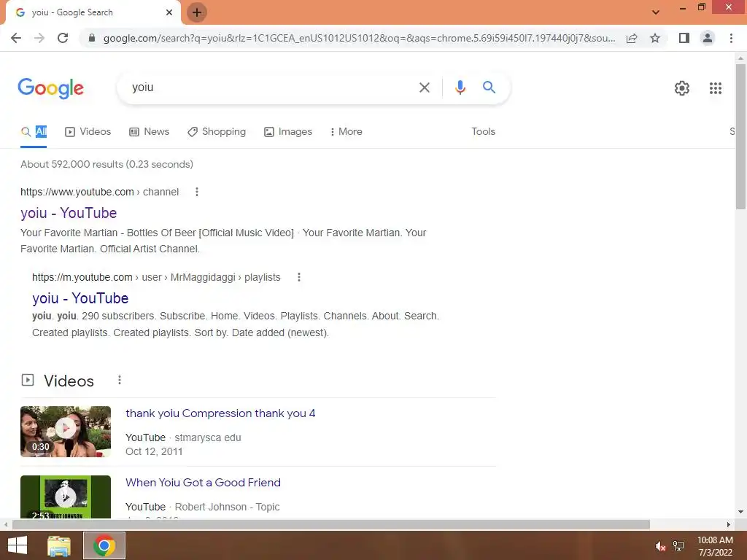
Task: Click the share page icon in address bar
Action: [632, 38]
